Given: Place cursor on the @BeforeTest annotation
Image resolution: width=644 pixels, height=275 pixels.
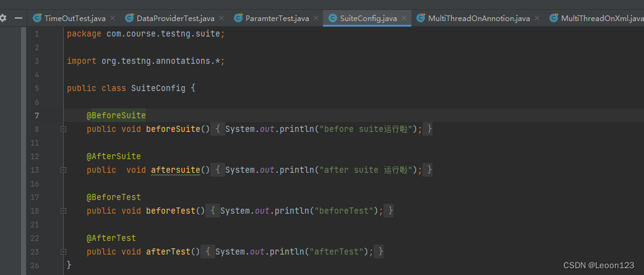Looking at the screenshot, I should pyautogui.click(x=114, y=198).
